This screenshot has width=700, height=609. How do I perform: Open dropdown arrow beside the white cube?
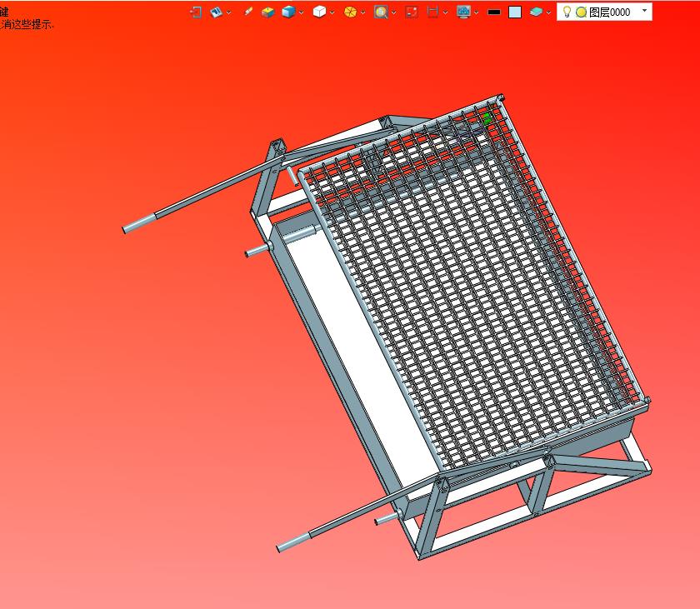click(x=332, y=12)
